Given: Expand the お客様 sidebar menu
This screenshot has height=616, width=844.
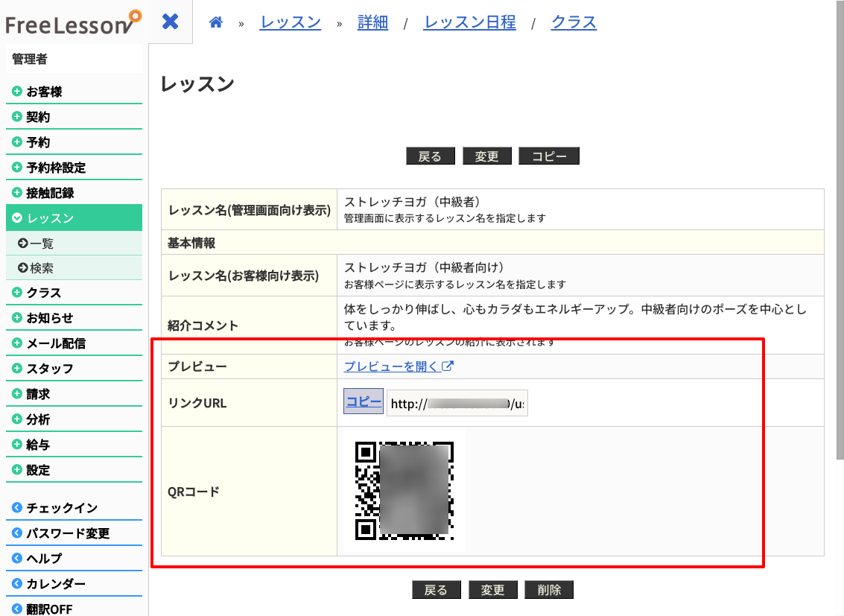Looking at the screenshot, I should click(44, 92).
